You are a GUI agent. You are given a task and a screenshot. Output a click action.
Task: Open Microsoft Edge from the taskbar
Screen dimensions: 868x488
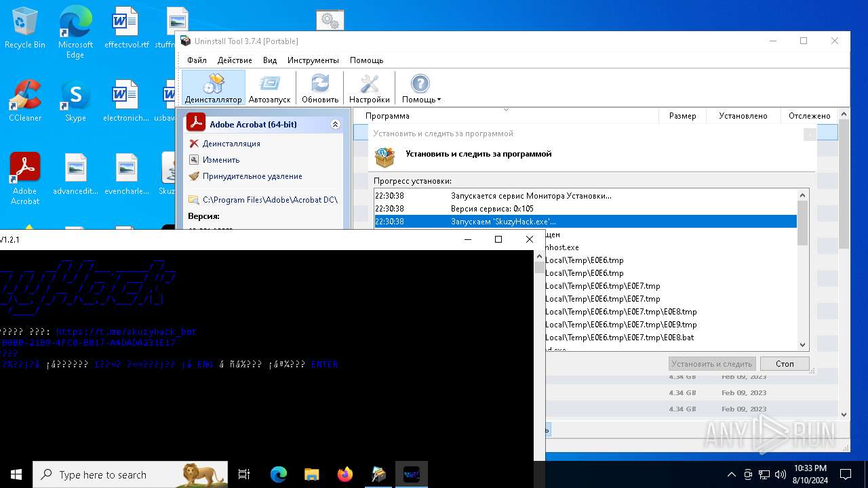click(x=279, y=474)
